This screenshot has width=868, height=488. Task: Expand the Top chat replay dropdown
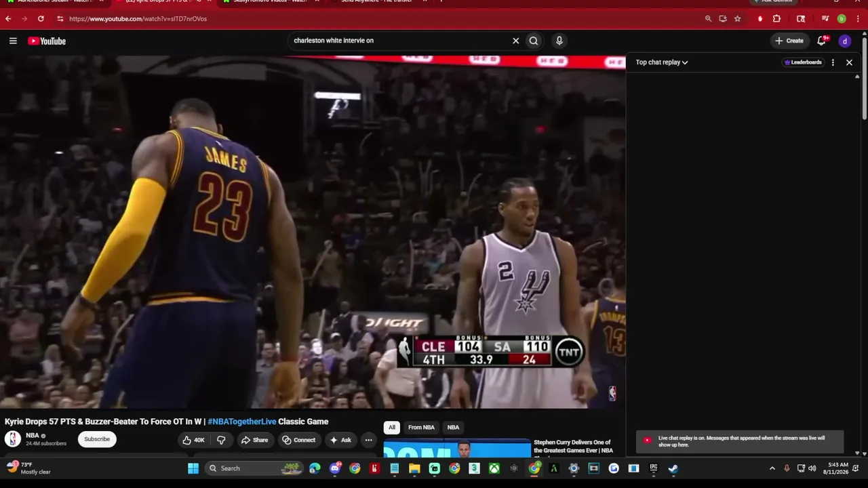pyautogui.click(x=662, y=62)
